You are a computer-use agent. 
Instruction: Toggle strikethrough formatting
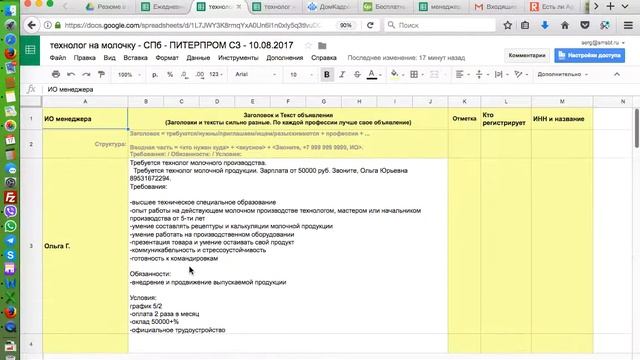357,74
